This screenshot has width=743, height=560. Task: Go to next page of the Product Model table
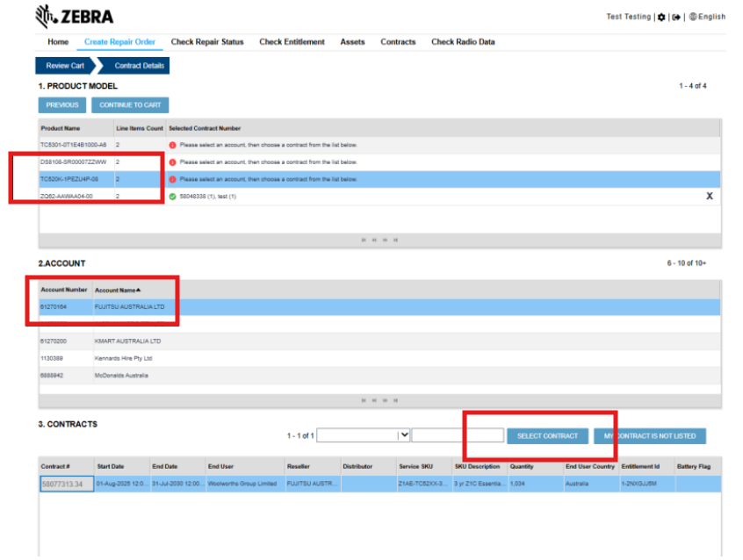tap(385, 241)
